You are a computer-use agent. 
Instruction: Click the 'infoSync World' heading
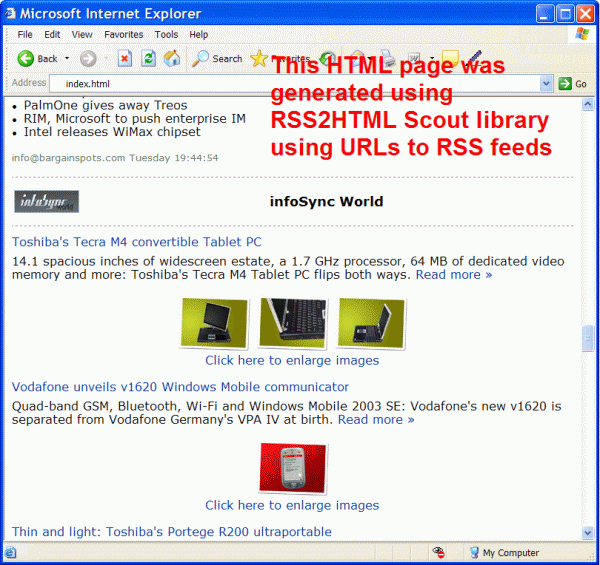click(x=326, y=201)
